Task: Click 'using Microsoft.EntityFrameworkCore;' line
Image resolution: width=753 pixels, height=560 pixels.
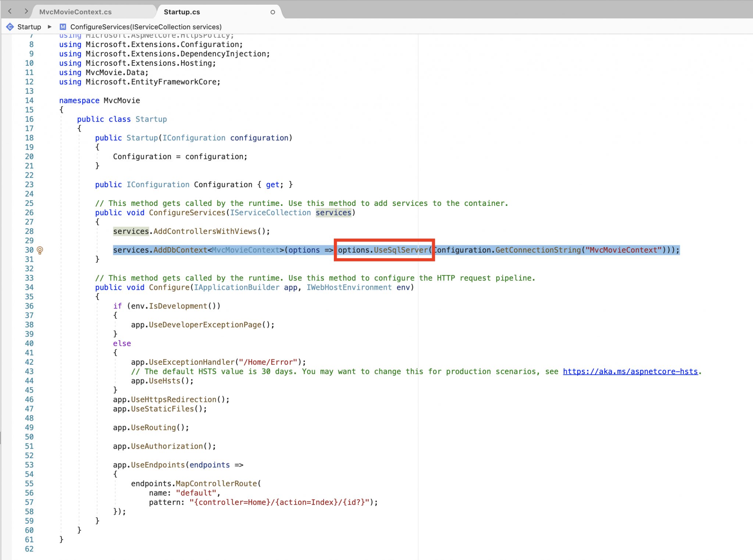Action: coord(140,82)
